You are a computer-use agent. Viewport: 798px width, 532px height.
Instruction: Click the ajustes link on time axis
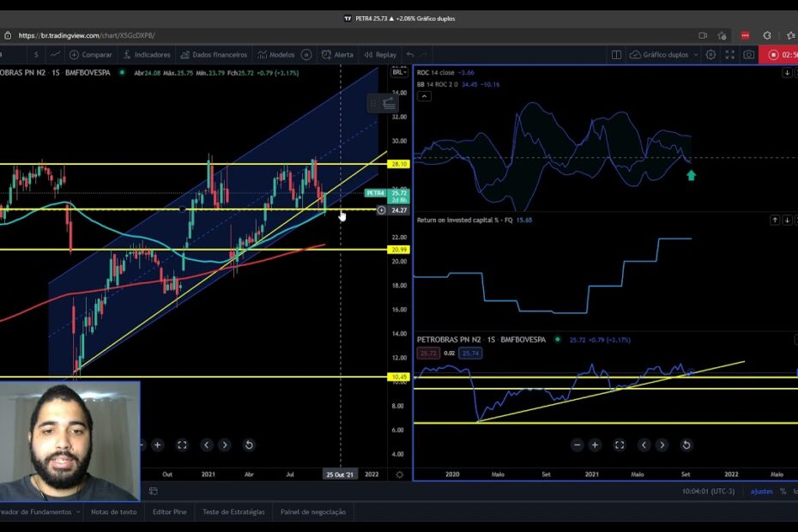pyautogui.click(x=761, y=491)
